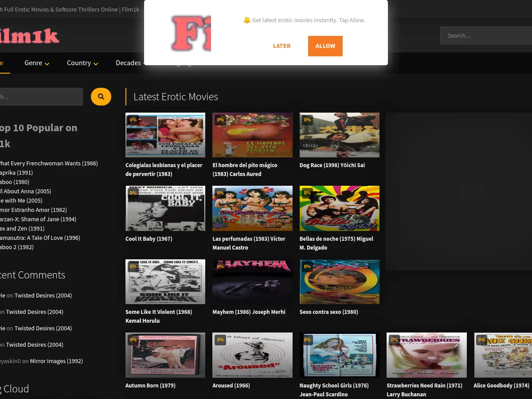The height and width of the screenshot is (399, 532).
Task: Click Las perfumadas (1983) title link
Action: [x=249, y=243]
